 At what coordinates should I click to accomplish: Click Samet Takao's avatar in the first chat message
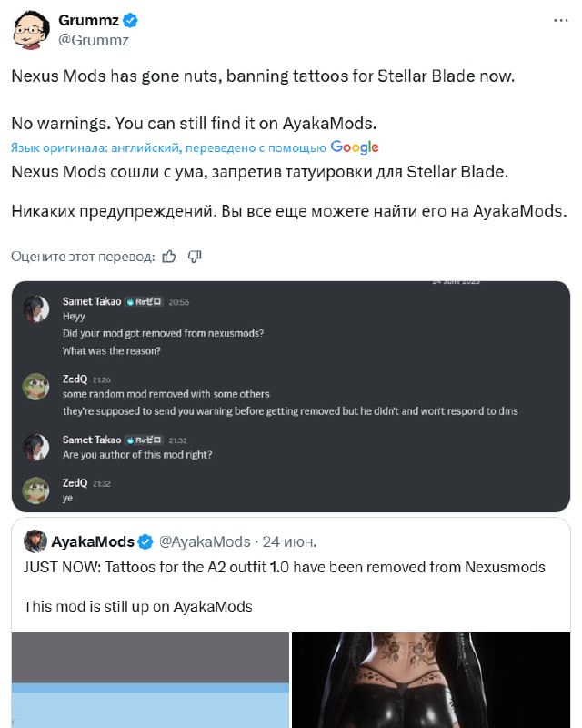coord(35,308)
